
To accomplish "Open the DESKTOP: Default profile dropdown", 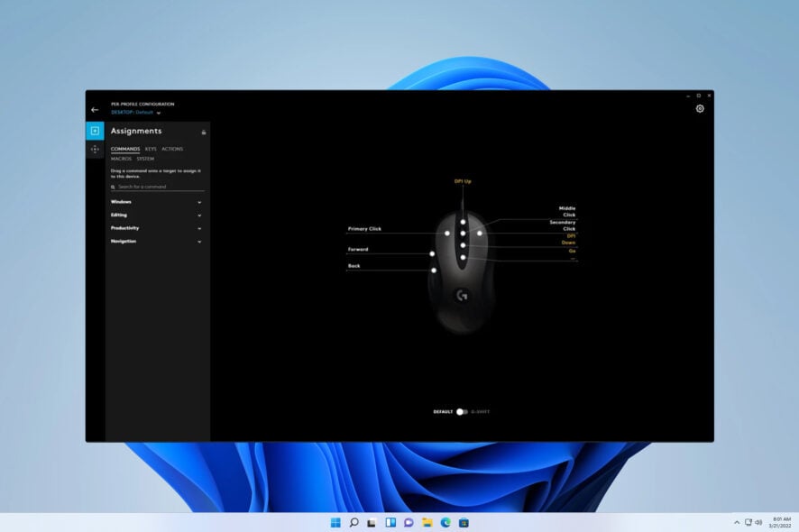I will [135, 113].
